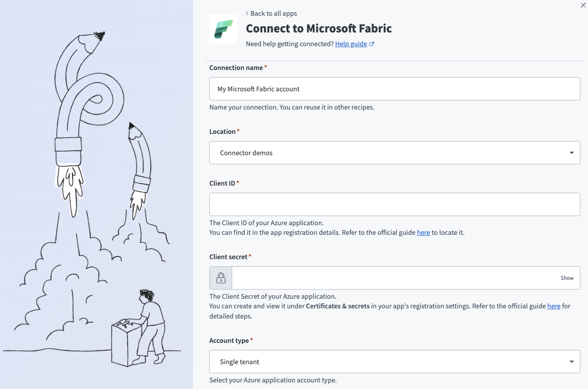Click the external link icon next to Help guide
588x389 pixels.
tap(371, 44)
